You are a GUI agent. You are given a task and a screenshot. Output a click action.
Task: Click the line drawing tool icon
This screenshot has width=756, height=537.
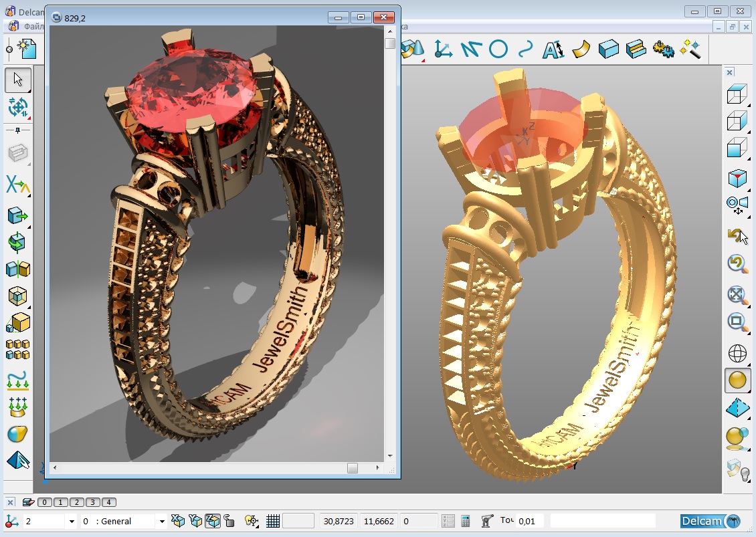pos(471,49)
